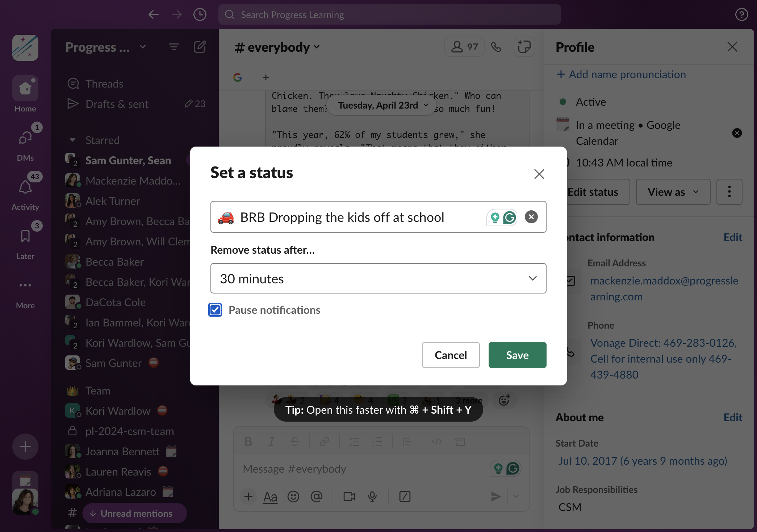Uncheck Pause notifications checkbox
Image resolution: width=757 pixels, height=532 pixels.
(x=215, y=310)
